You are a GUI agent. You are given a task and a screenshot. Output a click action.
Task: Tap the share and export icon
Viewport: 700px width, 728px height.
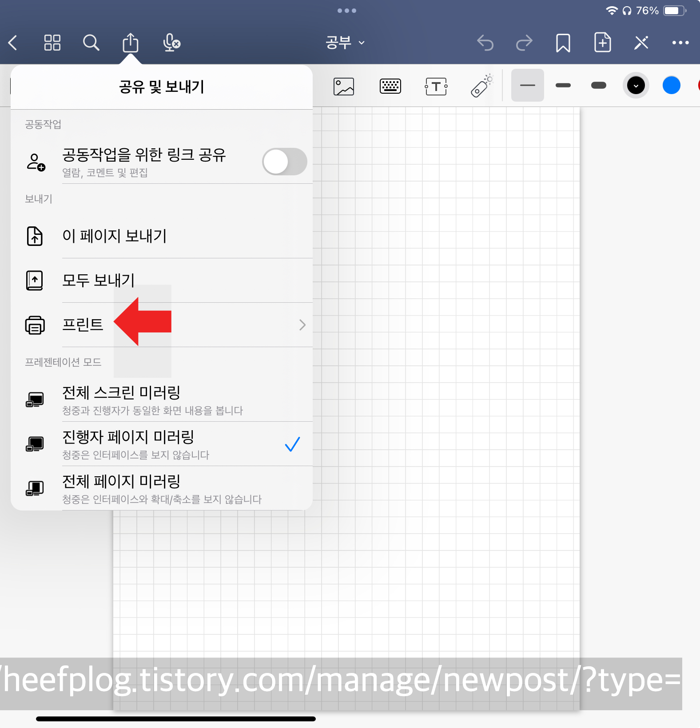(130, 43)
